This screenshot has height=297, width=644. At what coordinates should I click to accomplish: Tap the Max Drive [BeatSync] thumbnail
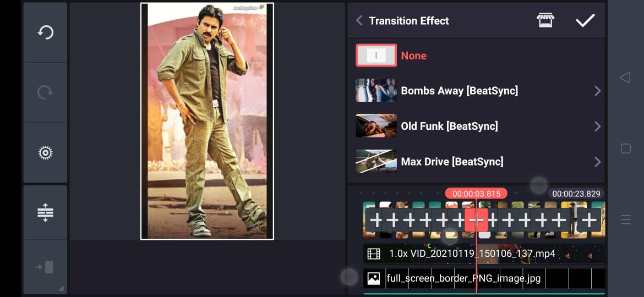(x=376, y=162)
